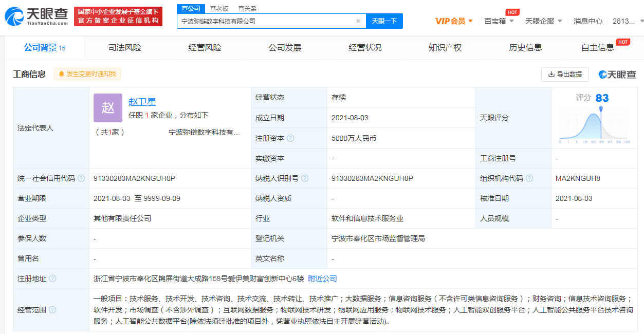
Task: Click the question mark beside 纳税人识别号
Action: point(305,178)
